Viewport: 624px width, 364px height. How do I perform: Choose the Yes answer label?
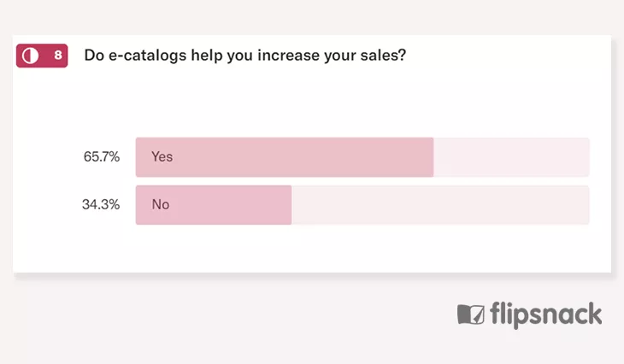pos(162,156)
